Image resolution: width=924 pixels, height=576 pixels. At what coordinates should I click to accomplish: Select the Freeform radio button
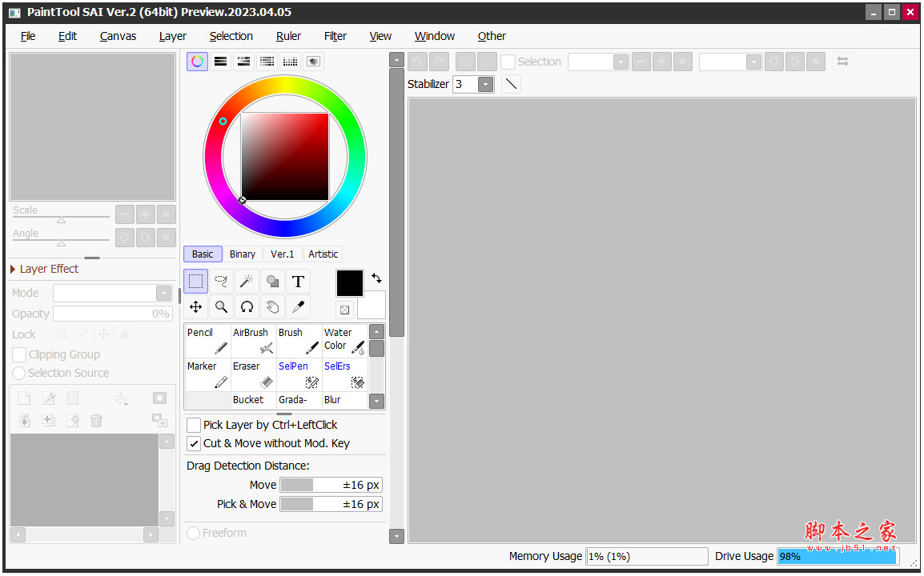193,533
